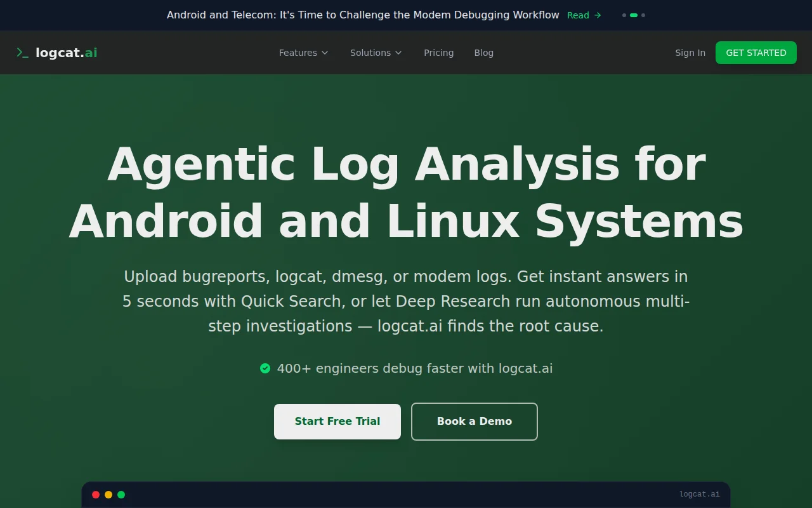Follow the Read link in the announcement banner
The height and width of the screenshot is (508, 812).
click(x=584, y=15)
